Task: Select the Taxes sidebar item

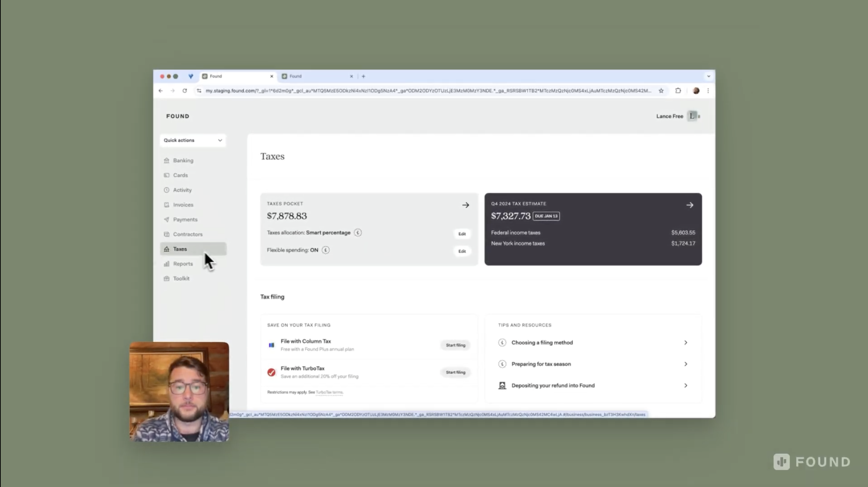Action: click(x=193, y=249)
